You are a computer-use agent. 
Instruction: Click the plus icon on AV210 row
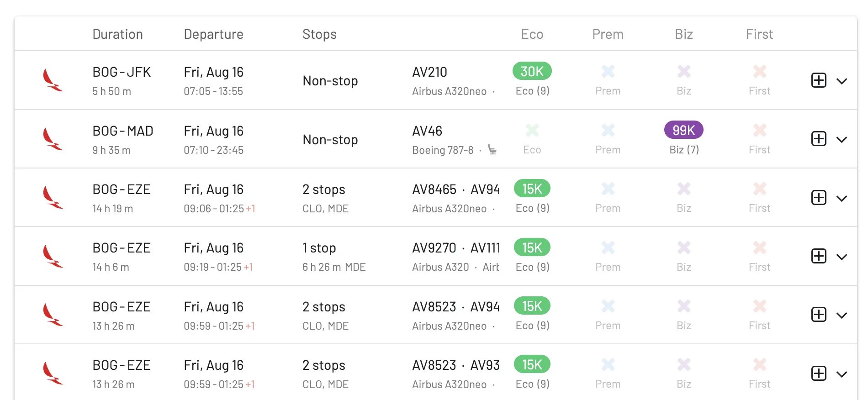pyautogui.click(x=819, y=80)
